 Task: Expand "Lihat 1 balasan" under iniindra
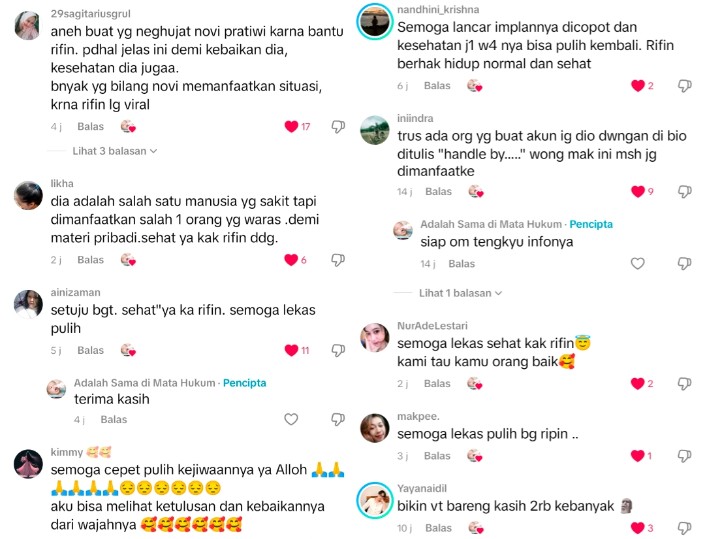click(x=460, y=293)
